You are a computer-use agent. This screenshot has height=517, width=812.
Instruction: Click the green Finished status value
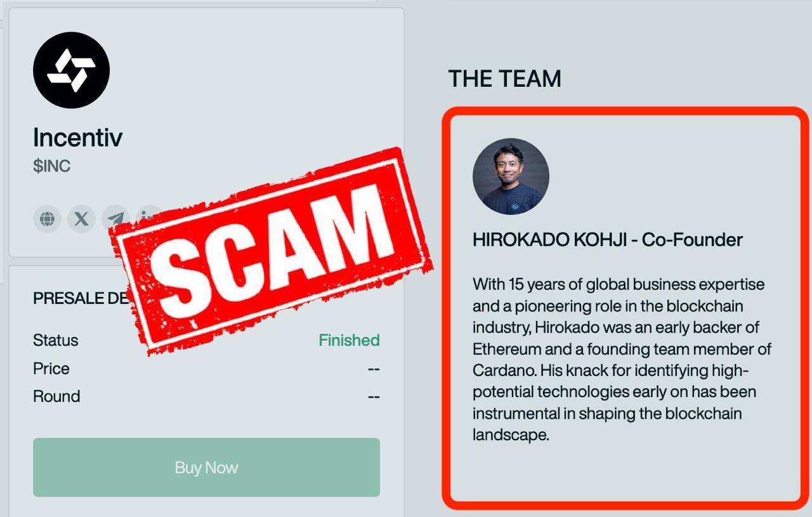pos(349,340)
